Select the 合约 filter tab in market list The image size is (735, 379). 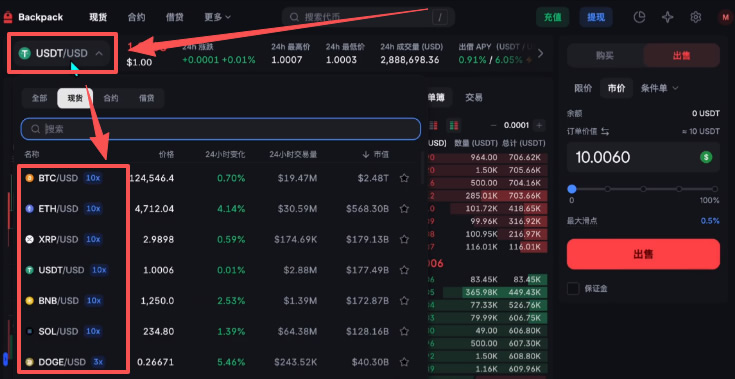coord(111,98)
